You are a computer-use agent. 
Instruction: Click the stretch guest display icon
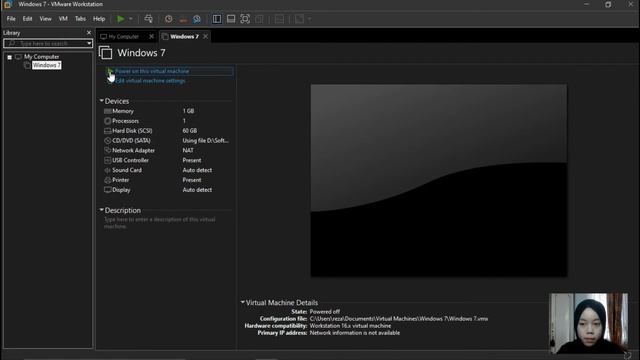299,19
